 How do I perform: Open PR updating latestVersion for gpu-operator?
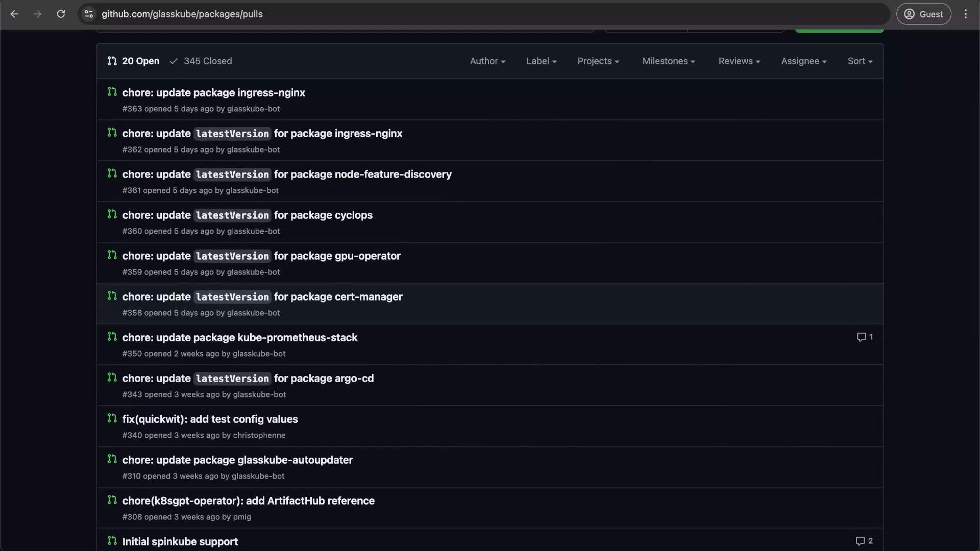pos(261,256)
